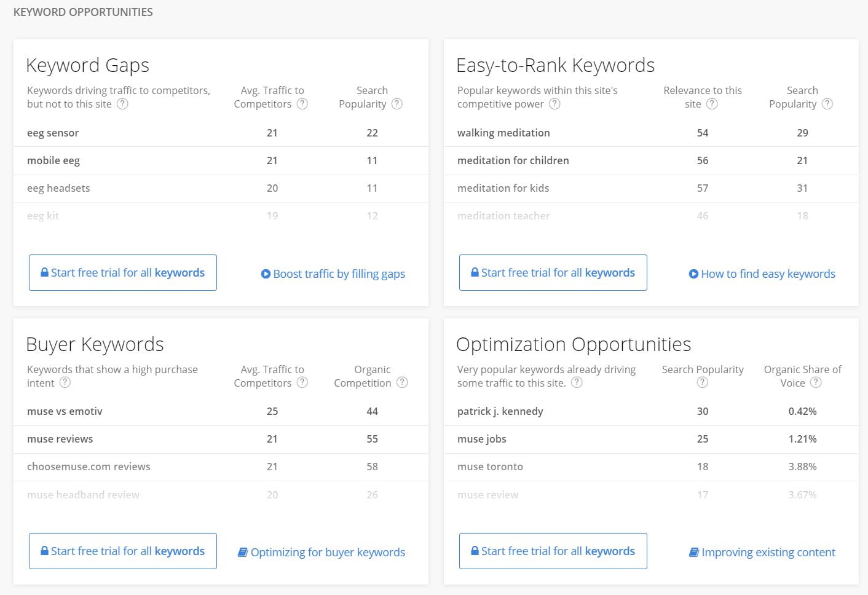Select the 'mobile eeg' keyword
This screenshot has height=595, width=868.
point(53,160)
